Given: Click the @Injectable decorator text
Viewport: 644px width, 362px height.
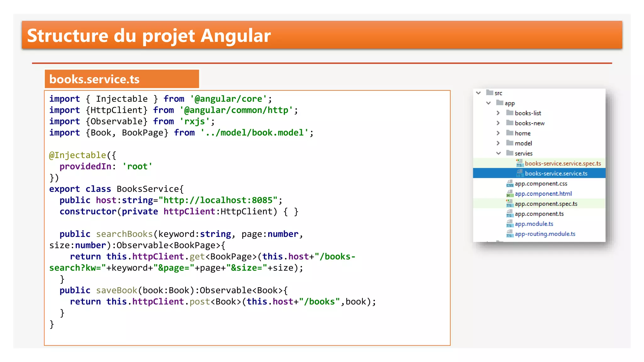Looking at the screenshot, I should 78,155.
